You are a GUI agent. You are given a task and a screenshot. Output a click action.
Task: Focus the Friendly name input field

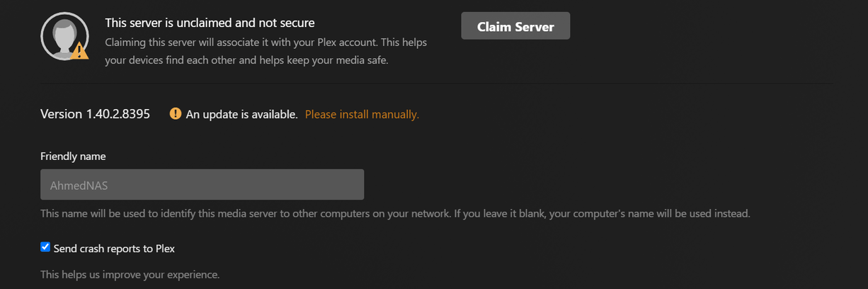click(x=202, y=184)
